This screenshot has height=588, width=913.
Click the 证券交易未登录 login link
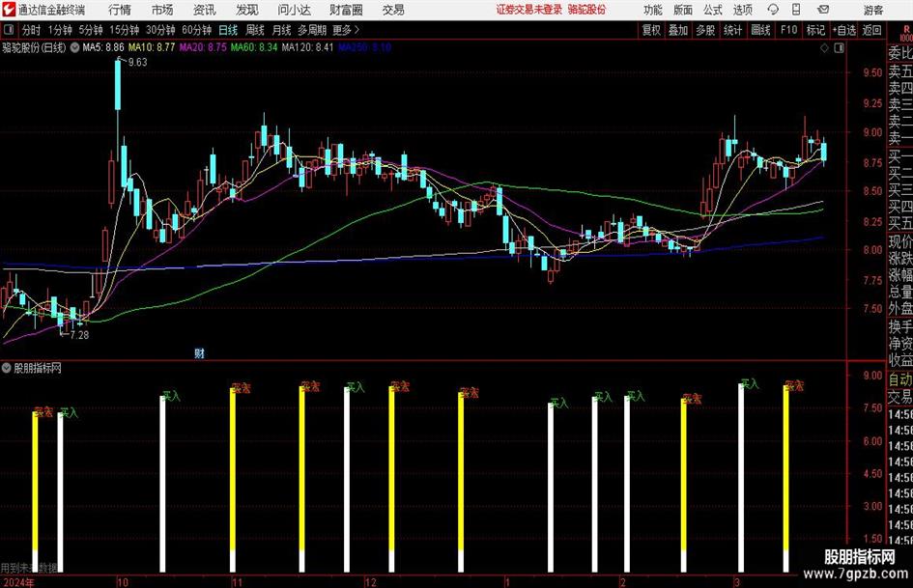point(529,10)
